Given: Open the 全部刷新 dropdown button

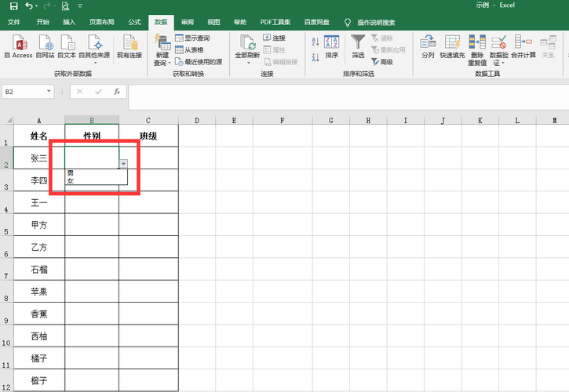Looking at the screenshot, I should tap(247, 50).
